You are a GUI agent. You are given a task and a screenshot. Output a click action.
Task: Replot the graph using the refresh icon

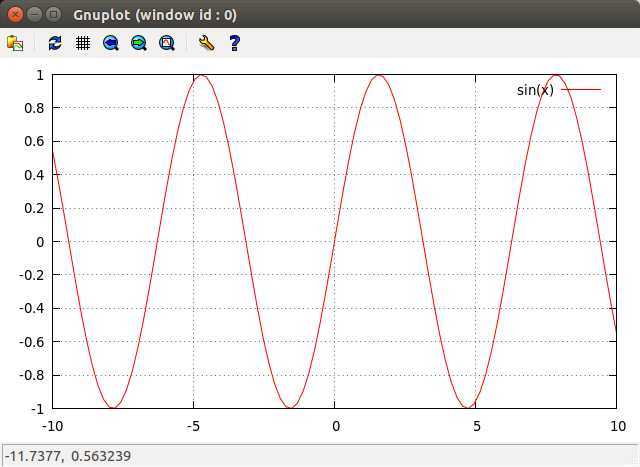tap(55, 43)
